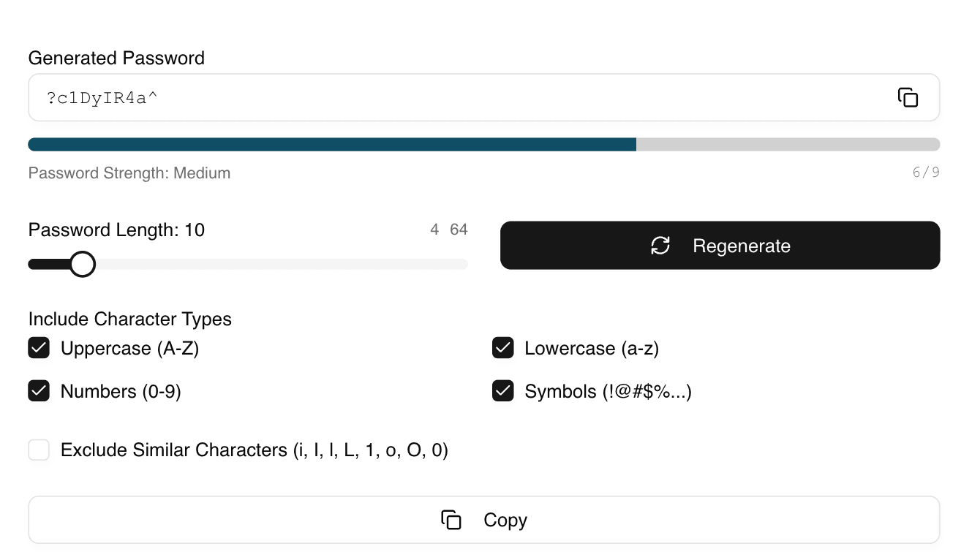Click the "Uppercase (A-Z)" label text
The width and height of the screenshot is (961, 560).
point(129,348)
